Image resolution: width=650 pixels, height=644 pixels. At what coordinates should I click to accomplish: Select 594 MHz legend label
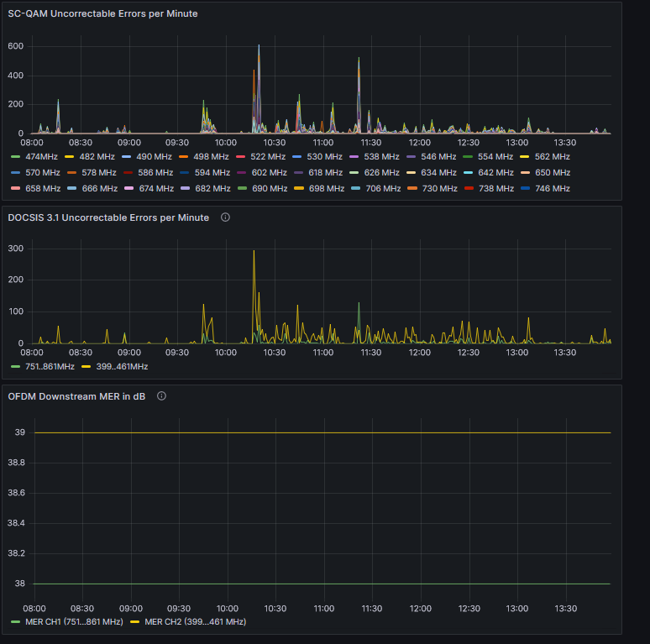click(212, 172)
